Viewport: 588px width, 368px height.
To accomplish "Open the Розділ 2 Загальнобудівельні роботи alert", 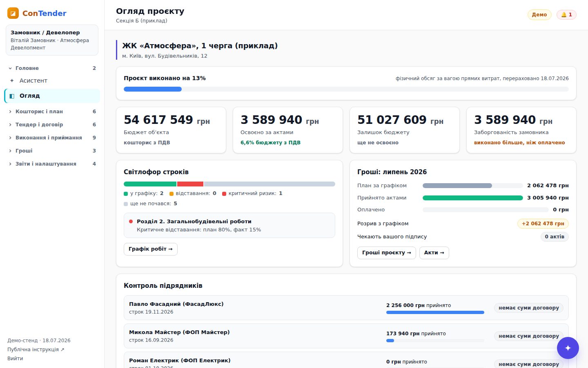I will [x=229, y=225].
